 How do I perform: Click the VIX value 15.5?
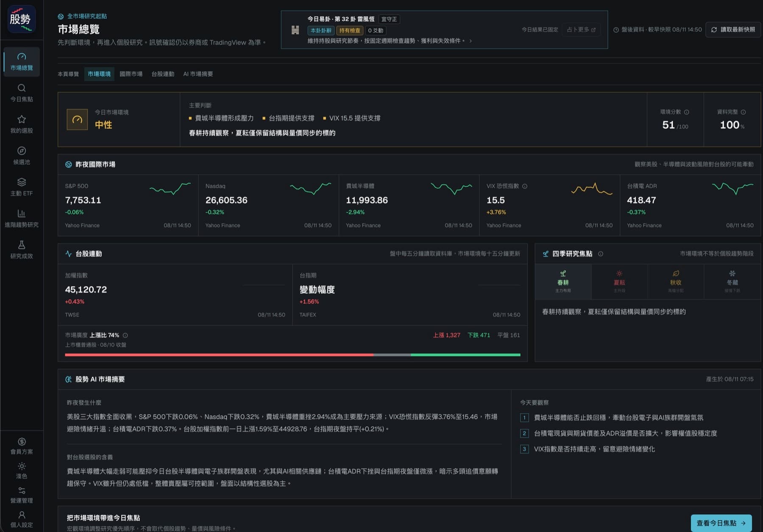pos(496,200)
